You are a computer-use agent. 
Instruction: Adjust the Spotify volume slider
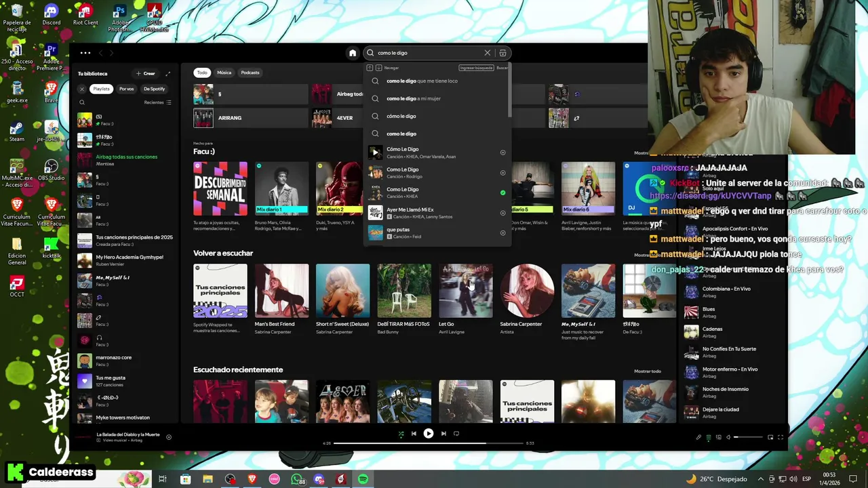[x=749, y=437]
